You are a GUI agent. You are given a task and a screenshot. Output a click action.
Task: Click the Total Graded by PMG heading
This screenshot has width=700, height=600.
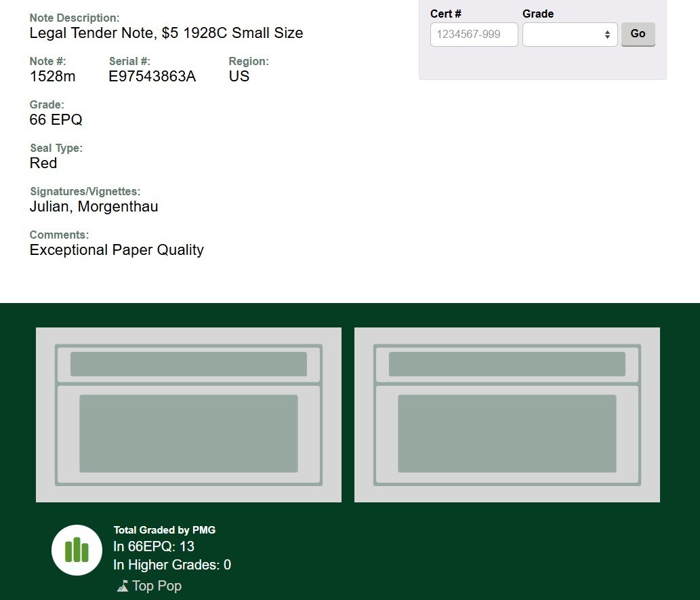click(x=164, y=530)
